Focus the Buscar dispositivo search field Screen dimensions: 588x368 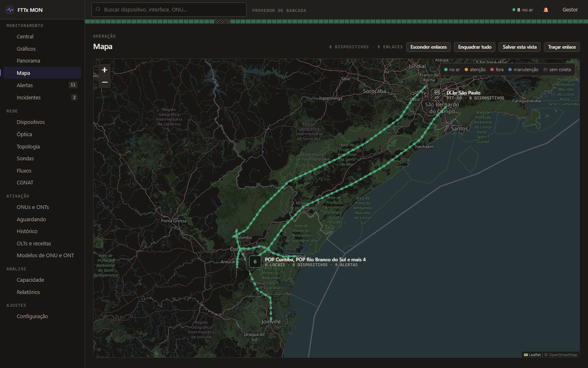tap(169, 9)
